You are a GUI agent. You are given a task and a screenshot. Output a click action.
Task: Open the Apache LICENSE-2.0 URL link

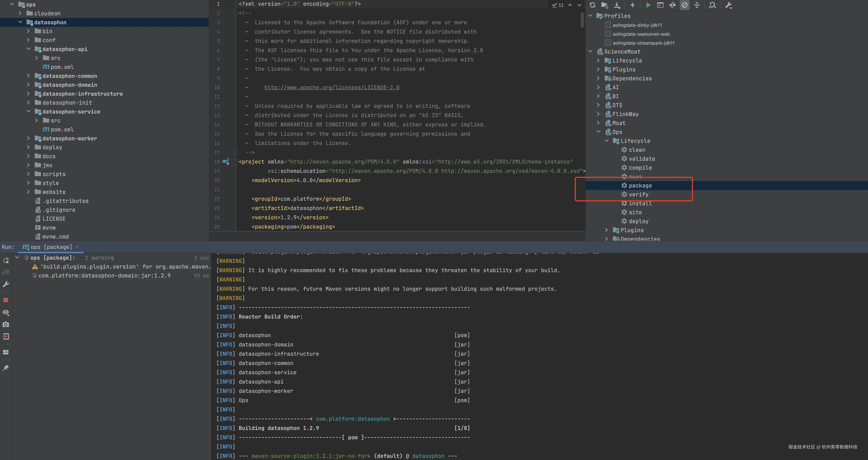click(332, 87)
